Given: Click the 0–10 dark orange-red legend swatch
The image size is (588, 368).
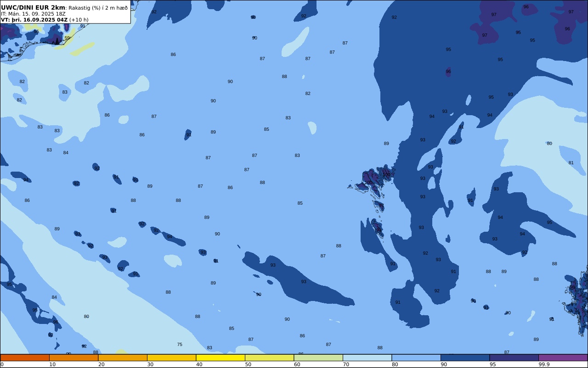Looking at the screenshot, I should (x=25, y=357).
